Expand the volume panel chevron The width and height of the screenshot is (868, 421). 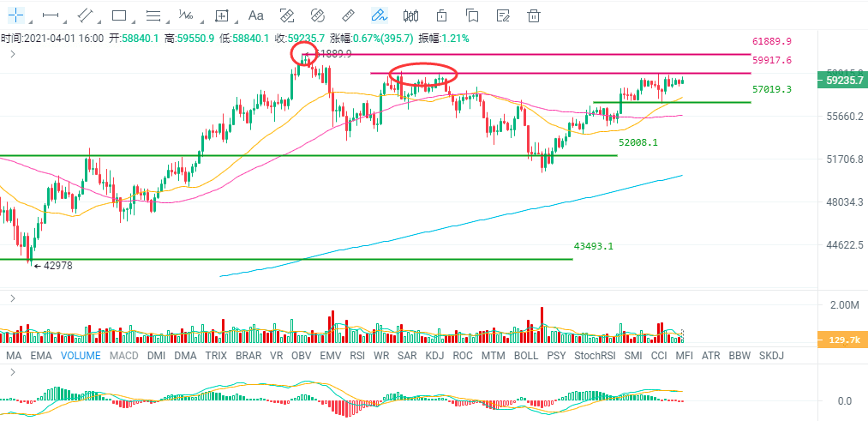[13, 298]
